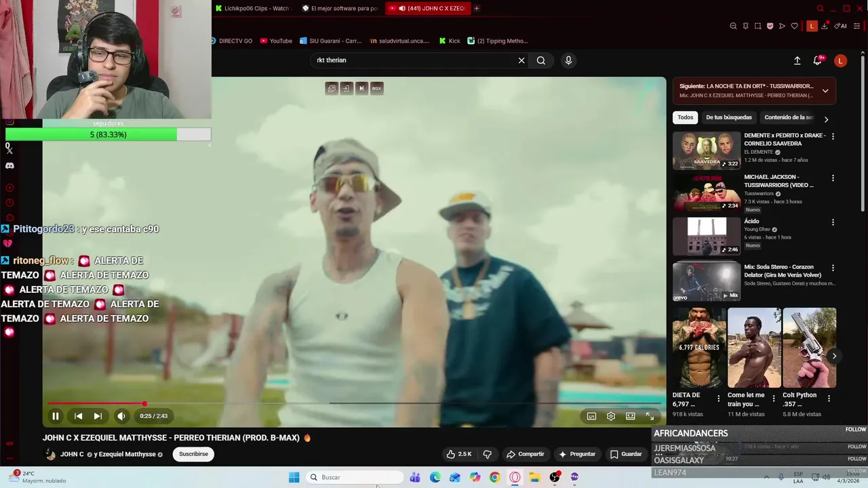Dislike the video
This screenshot has height=488, width=868.
click(x=487, y=454)
